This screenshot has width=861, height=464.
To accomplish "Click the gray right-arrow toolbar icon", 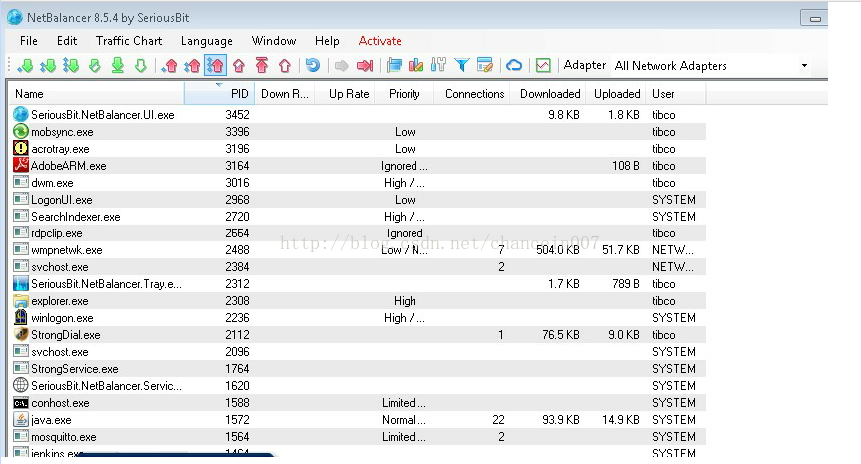I will tap(342, 66).
